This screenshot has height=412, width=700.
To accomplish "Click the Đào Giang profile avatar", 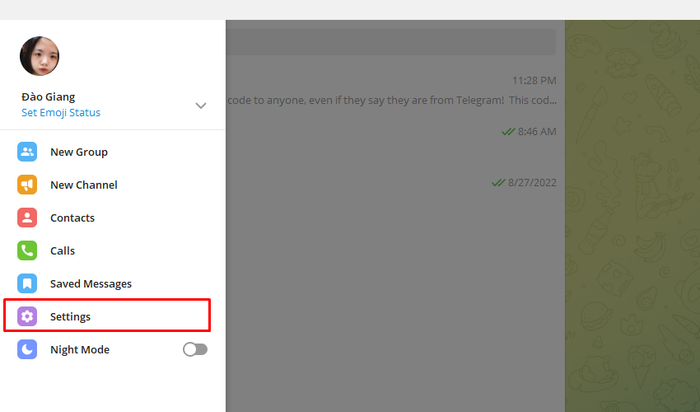I will (x=40, y=56).
